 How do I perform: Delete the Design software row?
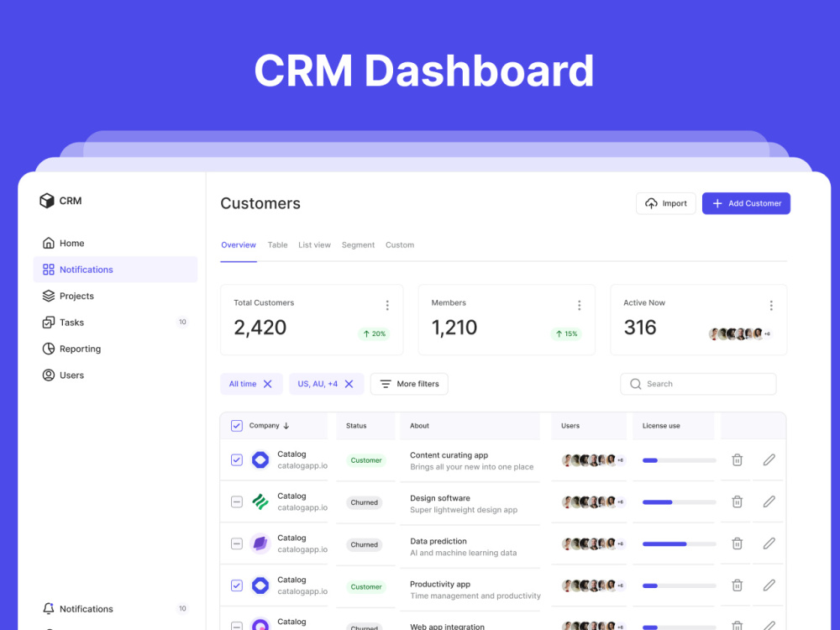pyautogui.click(x=738, y=501)
